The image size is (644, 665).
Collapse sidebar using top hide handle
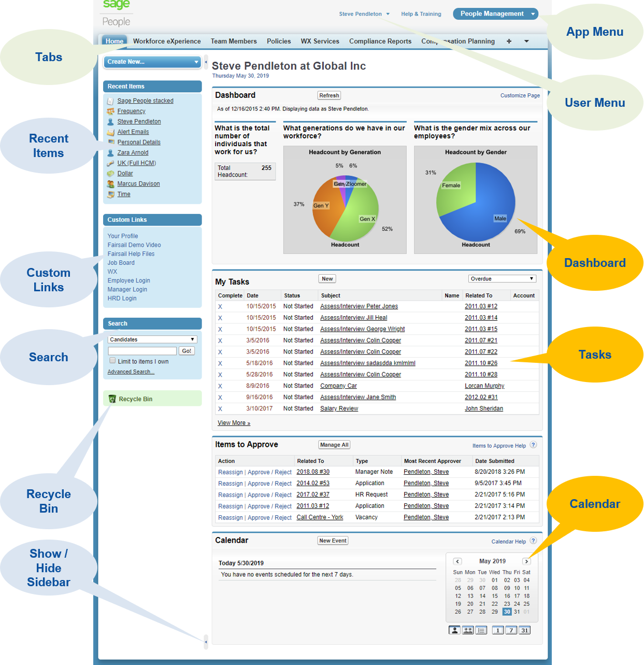(206, 62)
